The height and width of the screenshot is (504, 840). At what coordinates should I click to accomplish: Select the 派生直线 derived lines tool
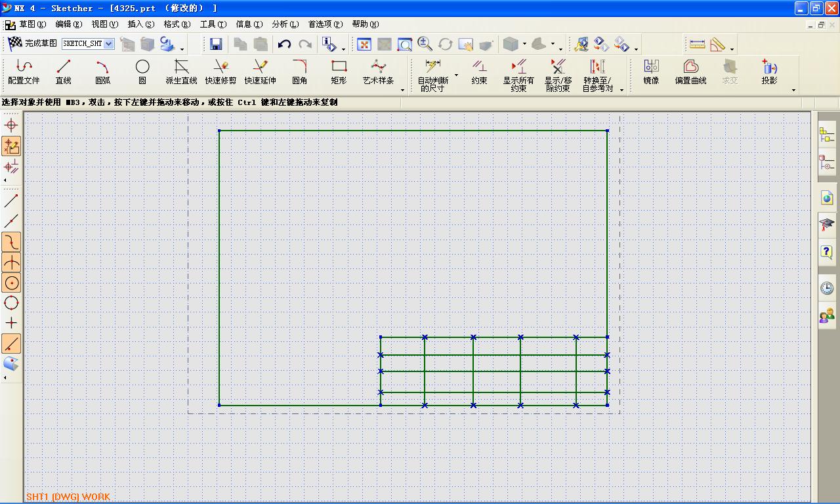[x=182, y=72]
